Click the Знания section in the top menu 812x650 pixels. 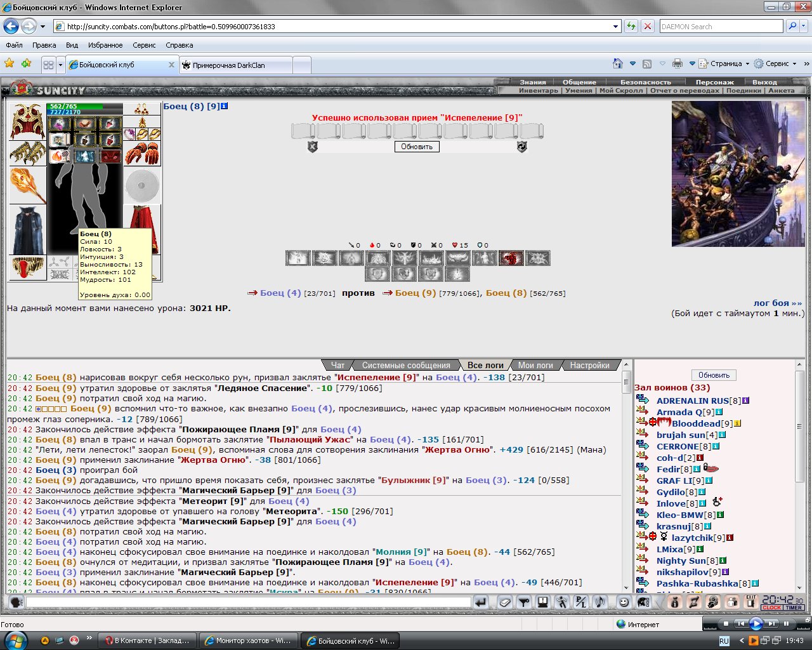[532, 82]
